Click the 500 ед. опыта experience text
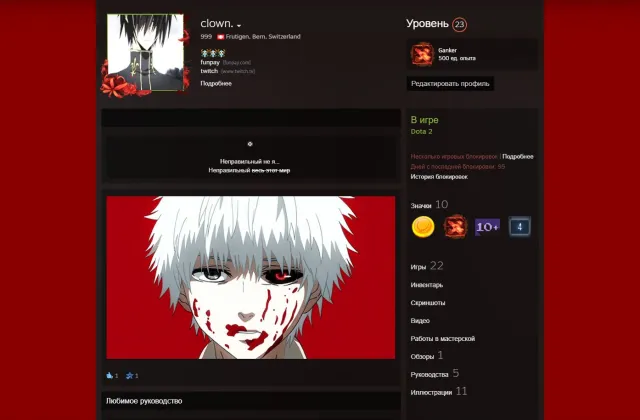Image resolution: width=640 pixels, height=420 pixels. pos(457,58)
